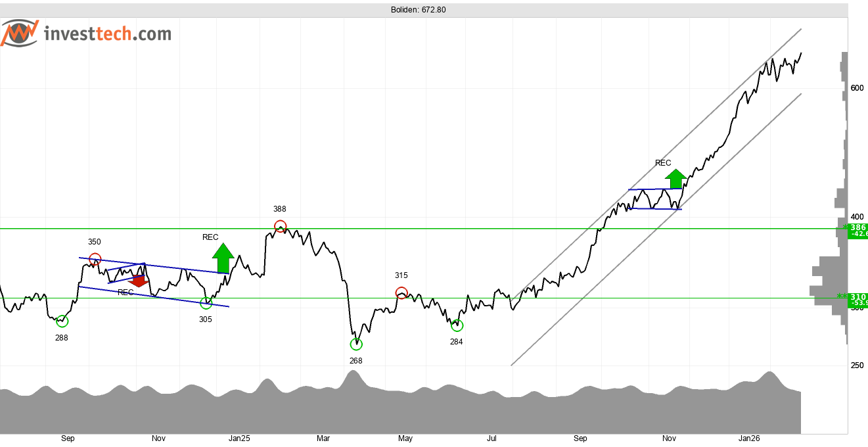The width and height of the screenshot is (868, 447).
Task: Select the red circle at the 350 peak
Action: pos(95,259)
